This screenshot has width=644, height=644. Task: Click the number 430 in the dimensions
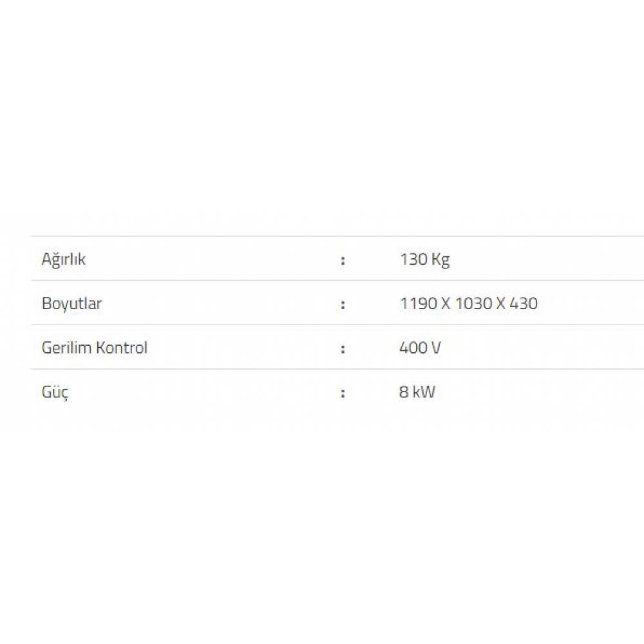(523, 304)
